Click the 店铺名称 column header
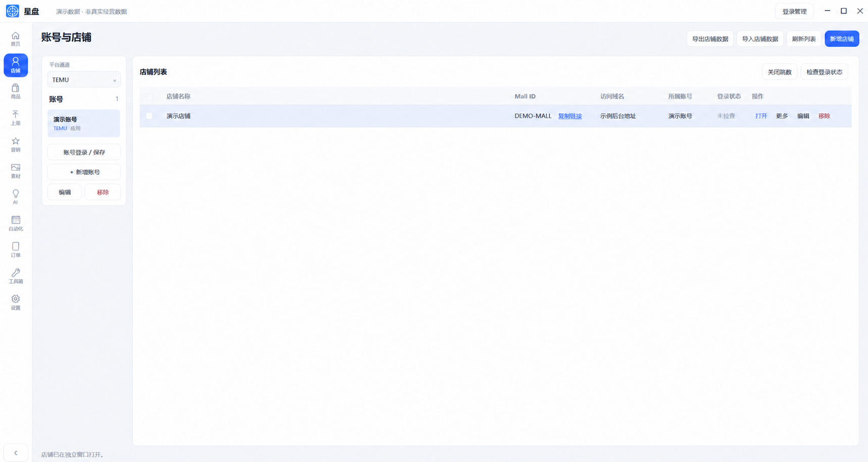Image resolution: width=868 pixels, height=462 pixels. (178, 96)
